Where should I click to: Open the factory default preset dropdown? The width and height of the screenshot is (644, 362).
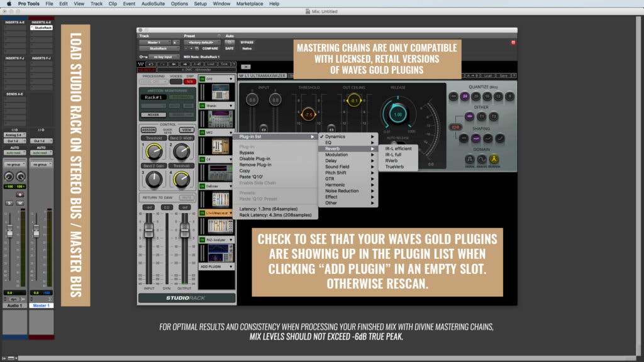202,42
